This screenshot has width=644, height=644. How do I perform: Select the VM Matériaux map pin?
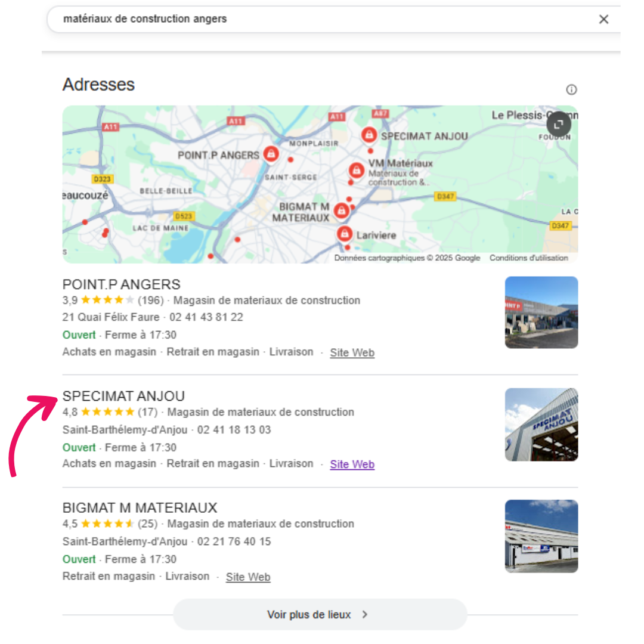point(357,170)
